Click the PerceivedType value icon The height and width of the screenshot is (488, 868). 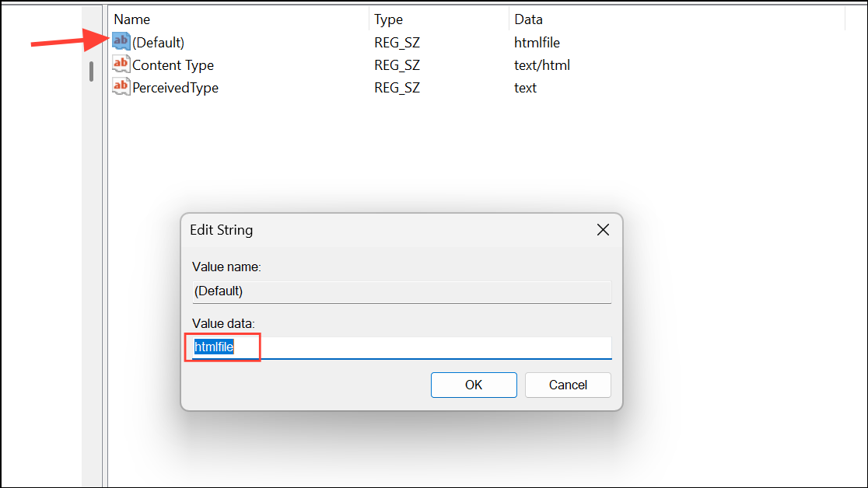121,87
